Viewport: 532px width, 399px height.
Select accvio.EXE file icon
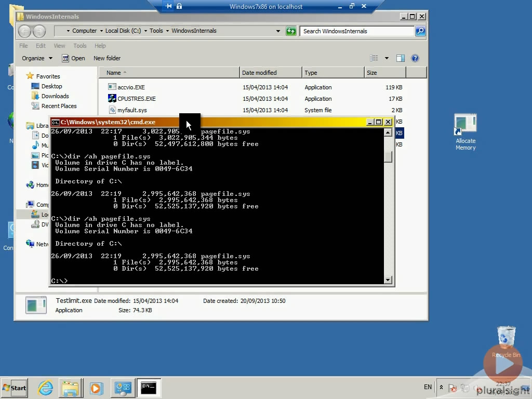[112, 87]
